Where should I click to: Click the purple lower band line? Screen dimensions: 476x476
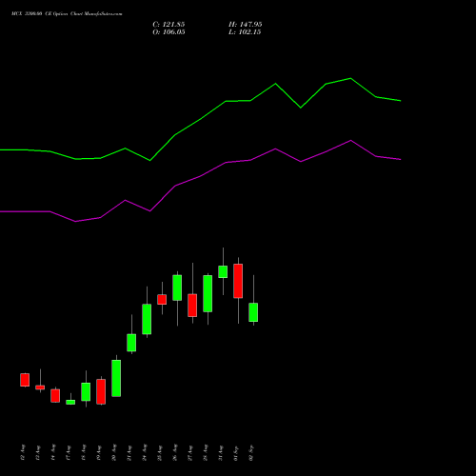coord(200,176)
